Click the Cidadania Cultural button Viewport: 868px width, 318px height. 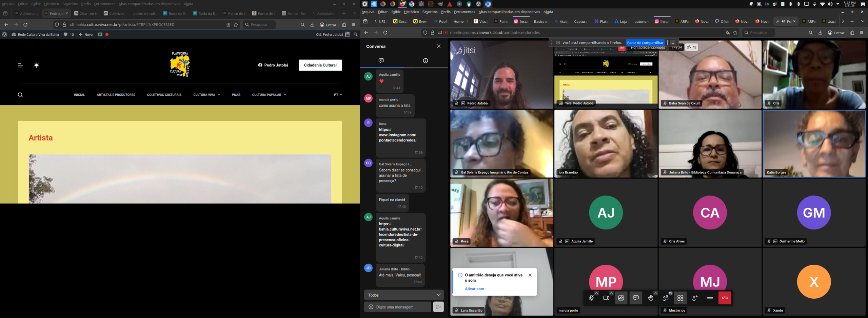pyautogui.click(x=320, y=65)
